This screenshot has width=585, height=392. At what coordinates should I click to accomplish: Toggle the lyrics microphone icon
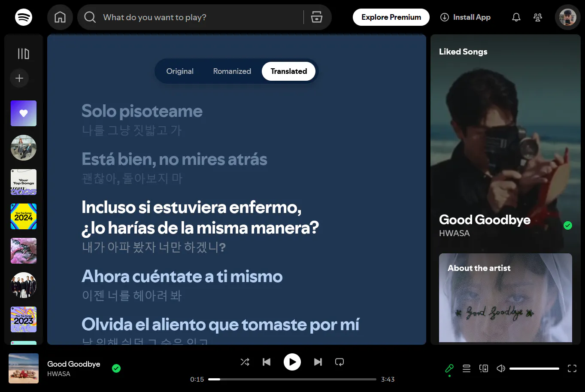(x=449, y=368)
